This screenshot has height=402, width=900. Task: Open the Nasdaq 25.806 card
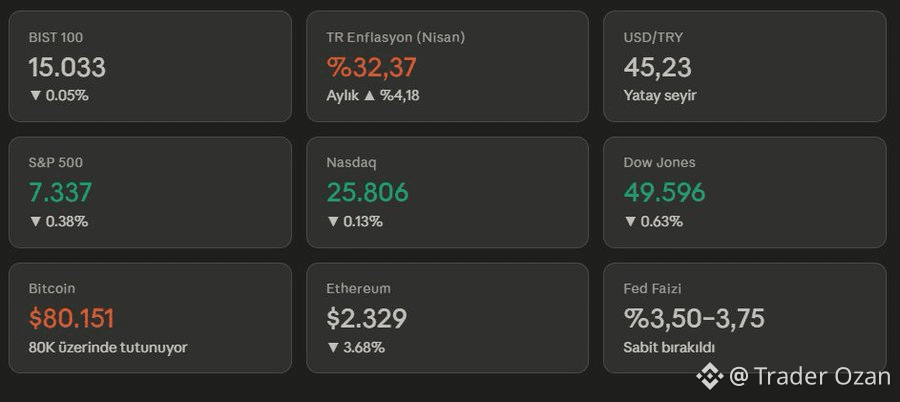pyautogui.click(x=447, y=192)
